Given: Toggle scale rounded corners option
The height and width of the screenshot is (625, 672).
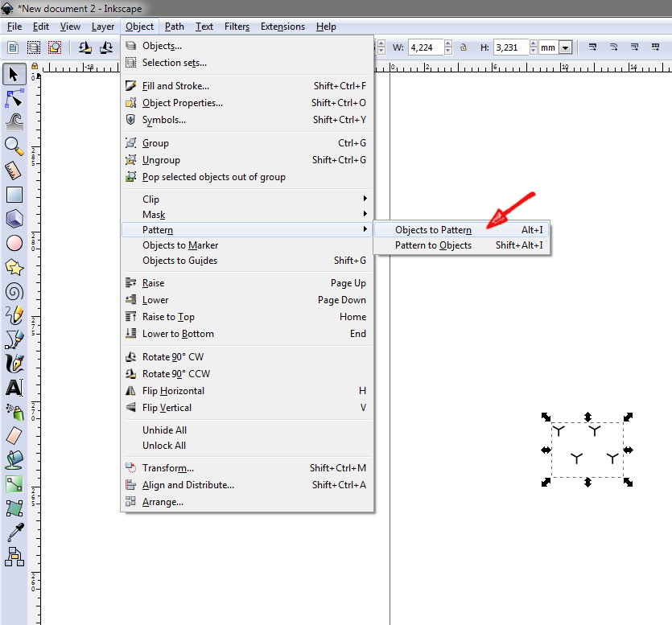Looking at the screenshot, I should pyautogui.click(x=614, y=47).
